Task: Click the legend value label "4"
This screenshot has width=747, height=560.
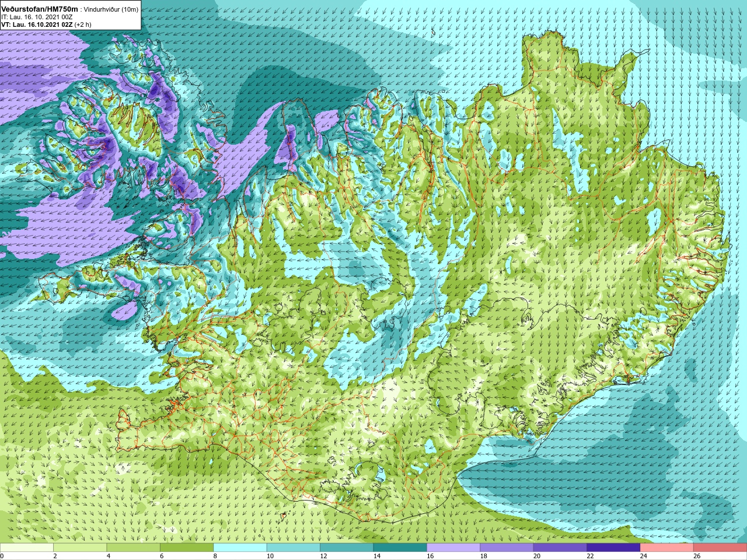Action: click(x=109, y=556)
